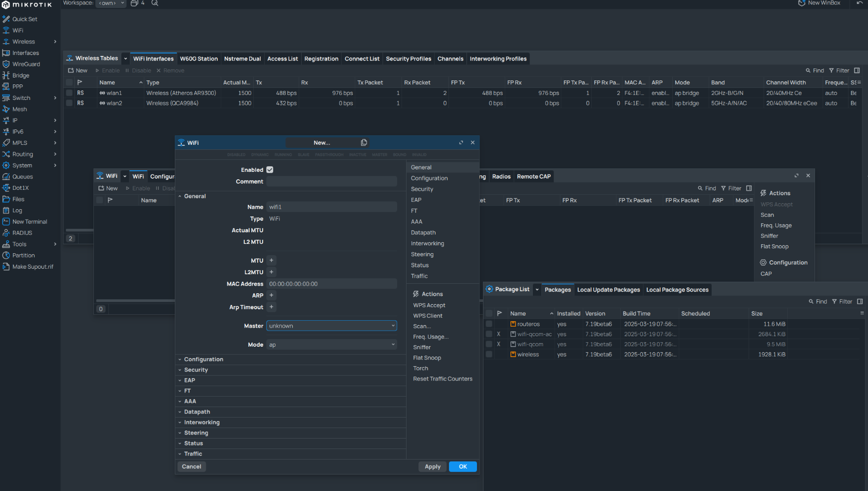Viewport: 868px width, 491px height.
Task: Open the WiFi sidebar menu
Action: 18,30
